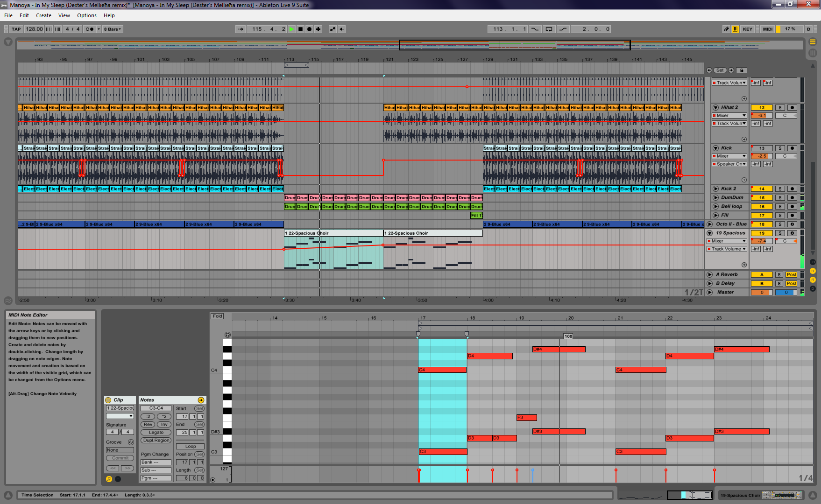Click the TAP tempo button

[x=16, y=29]
